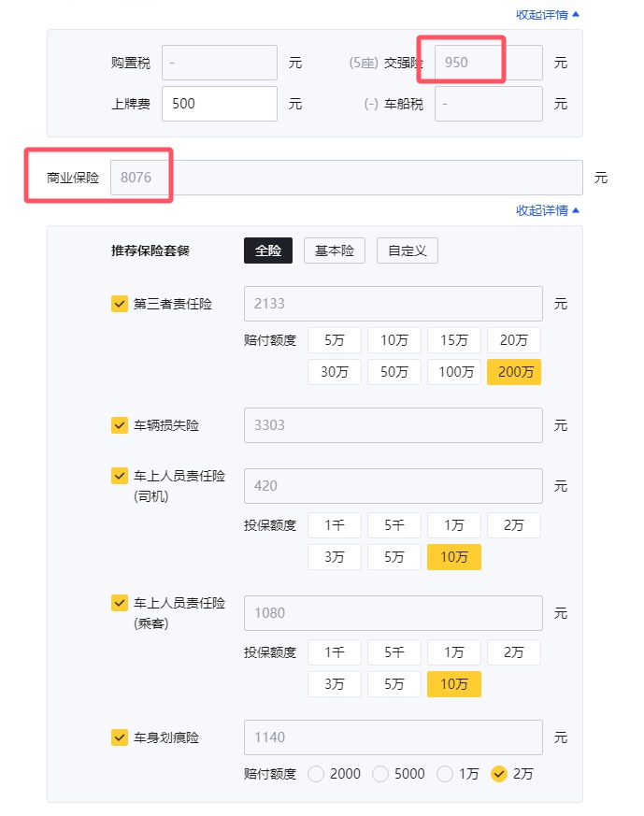Select the 基本险 package tab
The image size is (644, 816).
pyautogui.click(x=335, y=251)
